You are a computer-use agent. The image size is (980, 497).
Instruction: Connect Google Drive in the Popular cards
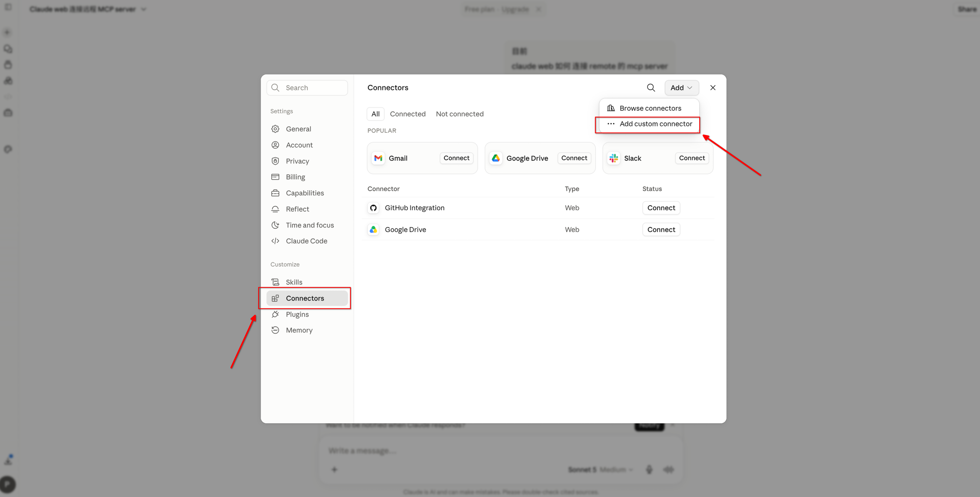click(574, 158)
